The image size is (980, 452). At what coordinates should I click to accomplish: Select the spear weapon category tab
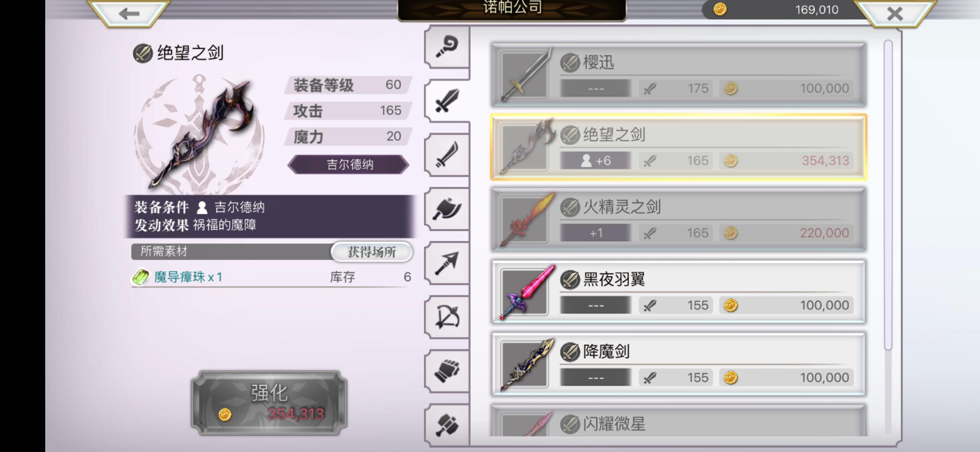[x=447, y=263]
